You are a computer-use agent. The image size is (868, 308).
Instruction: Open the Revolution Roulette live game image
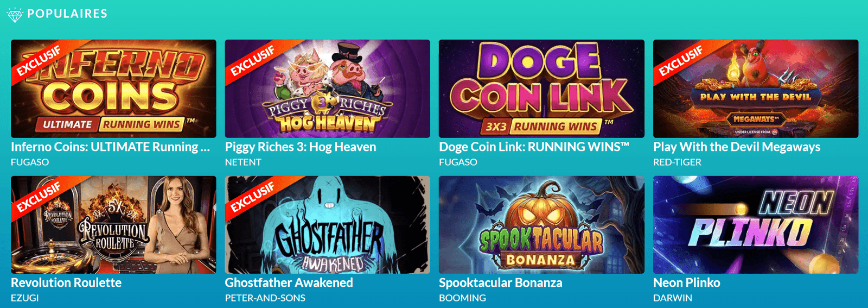113,224
